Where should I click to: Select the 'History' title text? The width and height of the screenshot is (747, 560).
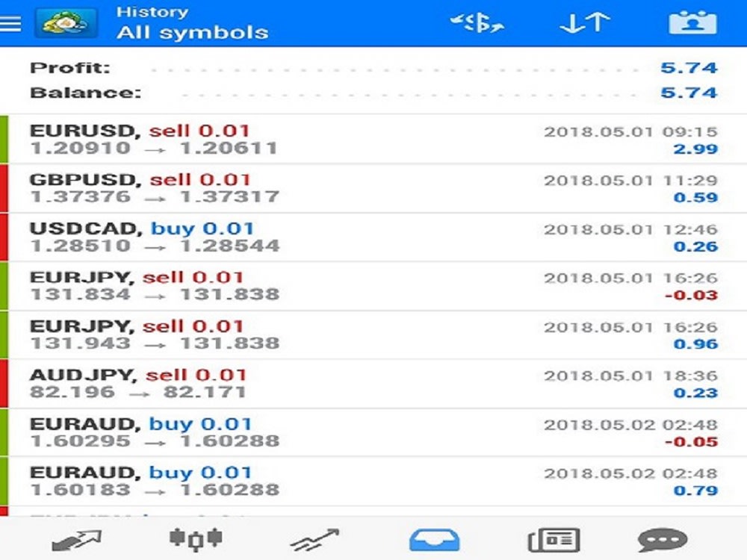pyautogui.click(x=152, y=12)
